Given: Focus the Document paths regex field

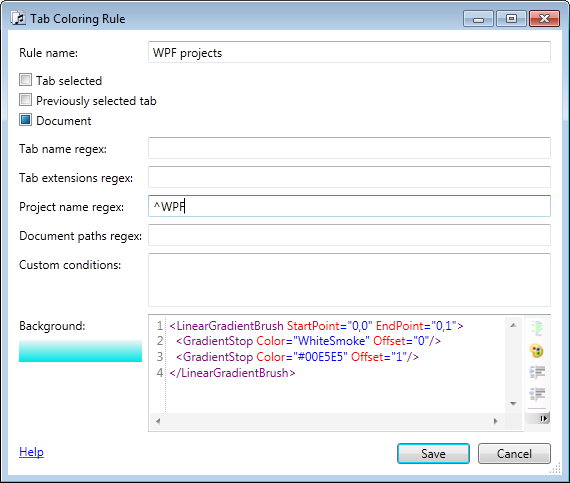Looking at the screenshot, I should 349,235.
